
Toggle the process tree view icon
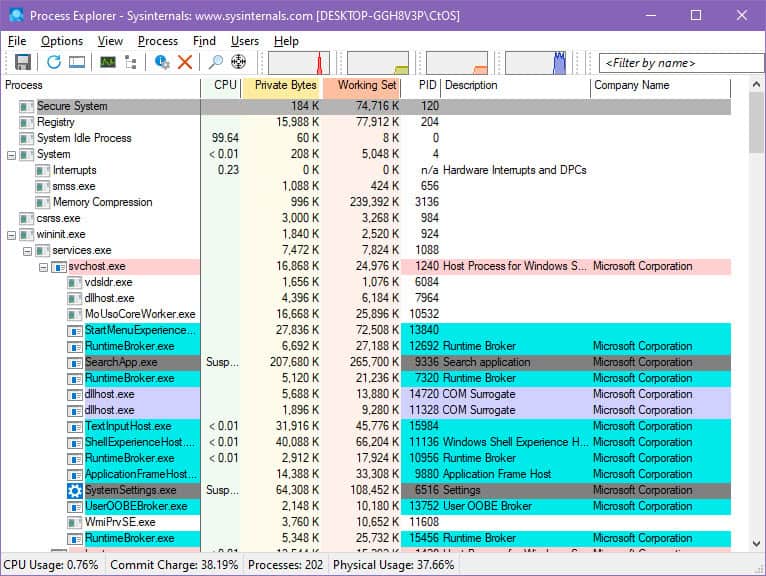tap(130, 62)
